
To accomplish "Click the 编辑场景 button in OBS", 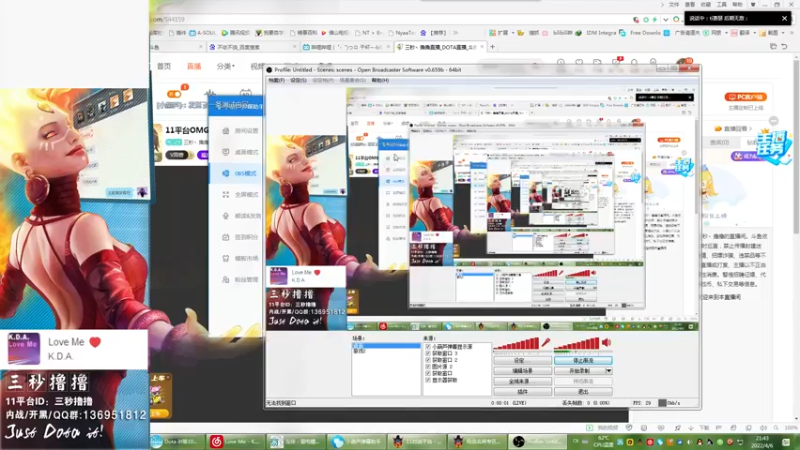I will [x=522, y=371].
